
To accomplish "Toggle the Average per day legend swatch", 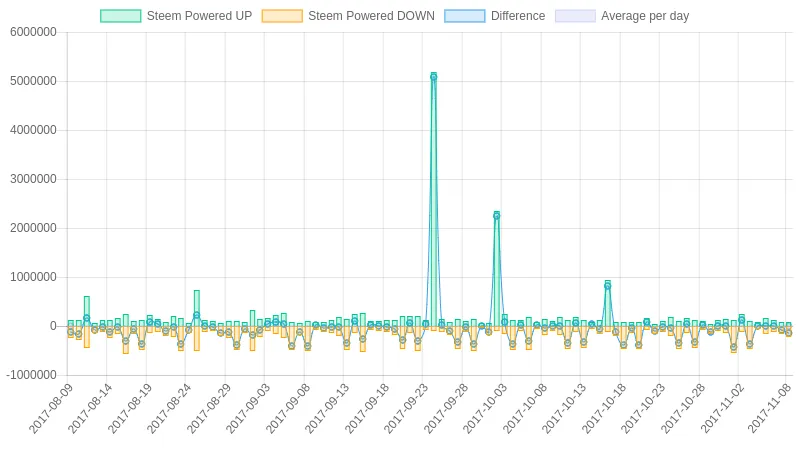I will 575,16.
